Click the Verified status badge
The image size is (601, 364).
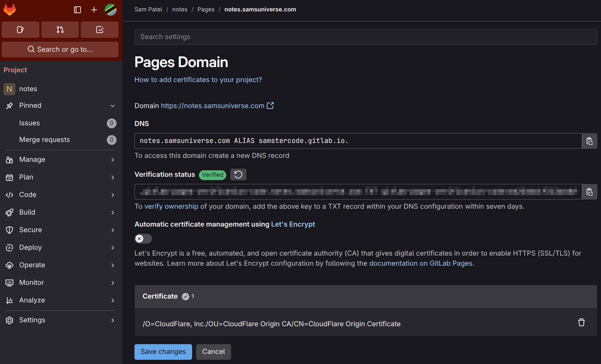coord(213,175)
